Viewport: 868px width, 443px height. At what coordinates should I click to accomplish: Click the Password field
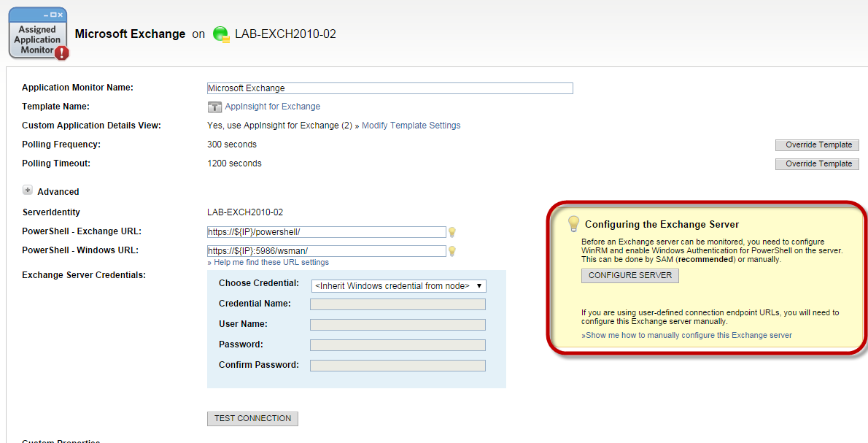pos(398,345)
